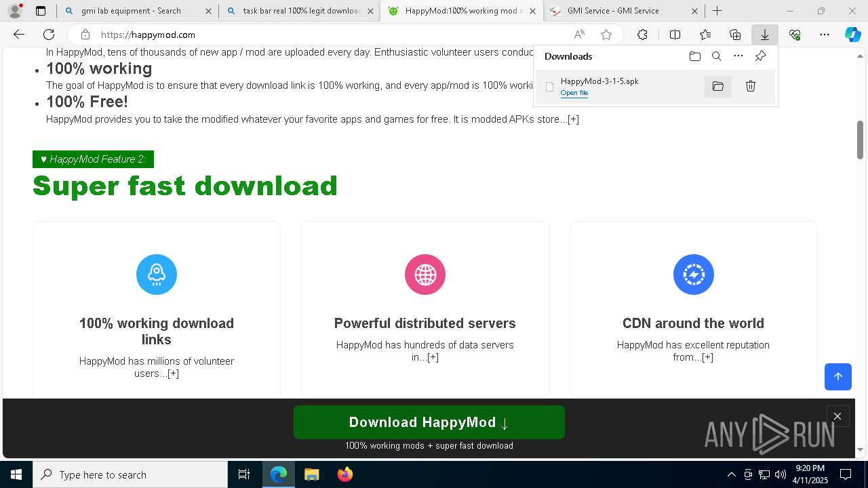
Task: Open Browser essentials heart icon
Action: (x=795, y=35)
